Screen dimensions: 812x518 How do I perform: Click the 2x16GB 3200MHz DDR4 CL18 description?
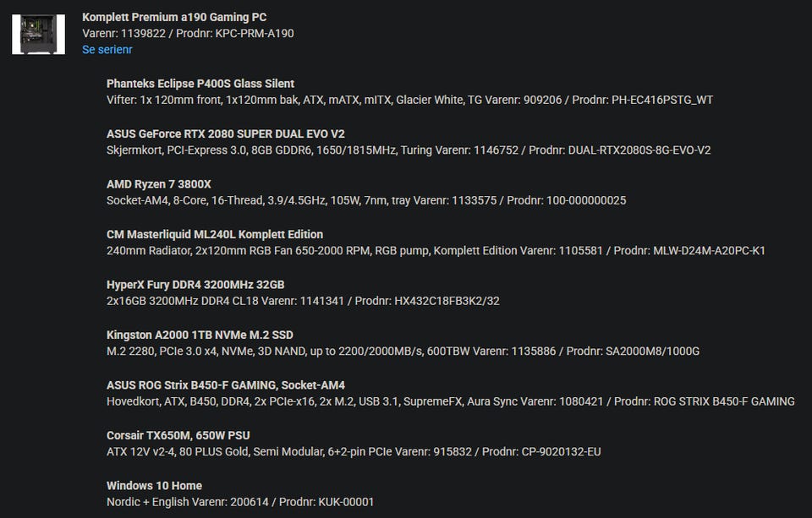(x=303, y=301)
